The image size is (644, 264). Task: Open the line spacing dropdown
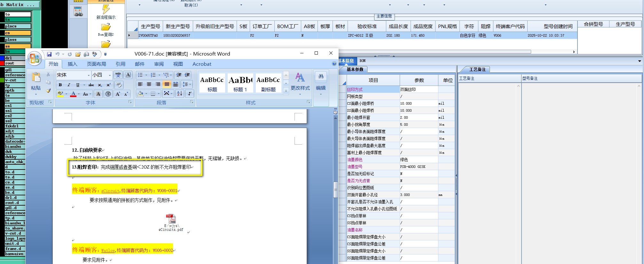[x=186, y=84]
